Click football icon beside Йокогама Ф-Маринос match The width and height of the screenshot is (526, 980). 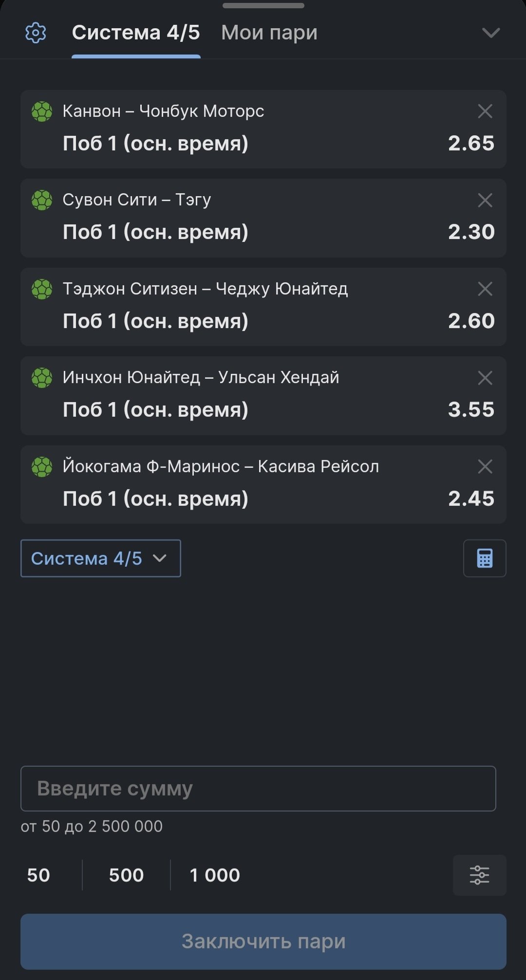pyautogui.click(x=42, y=467)
